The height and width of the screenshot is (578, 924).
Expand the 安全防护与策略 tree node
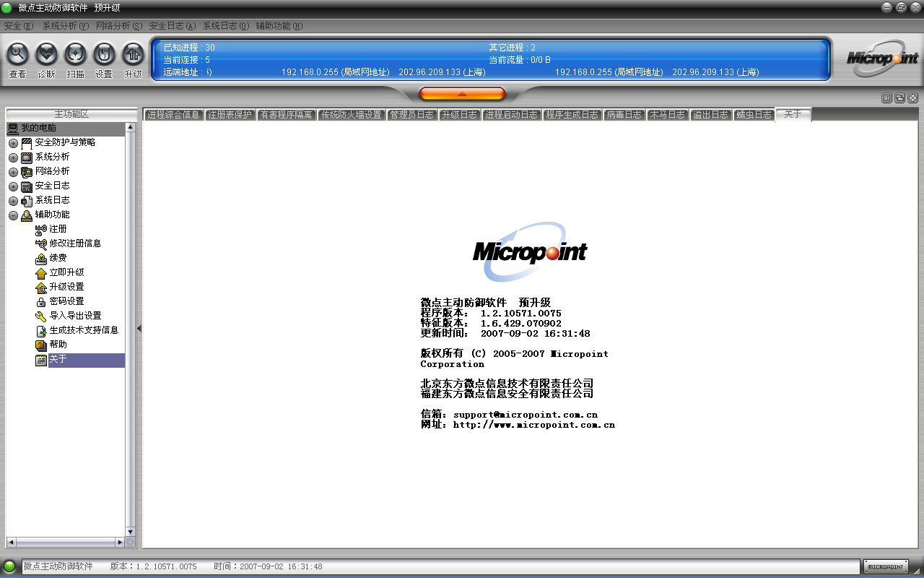tap(13, 143)
